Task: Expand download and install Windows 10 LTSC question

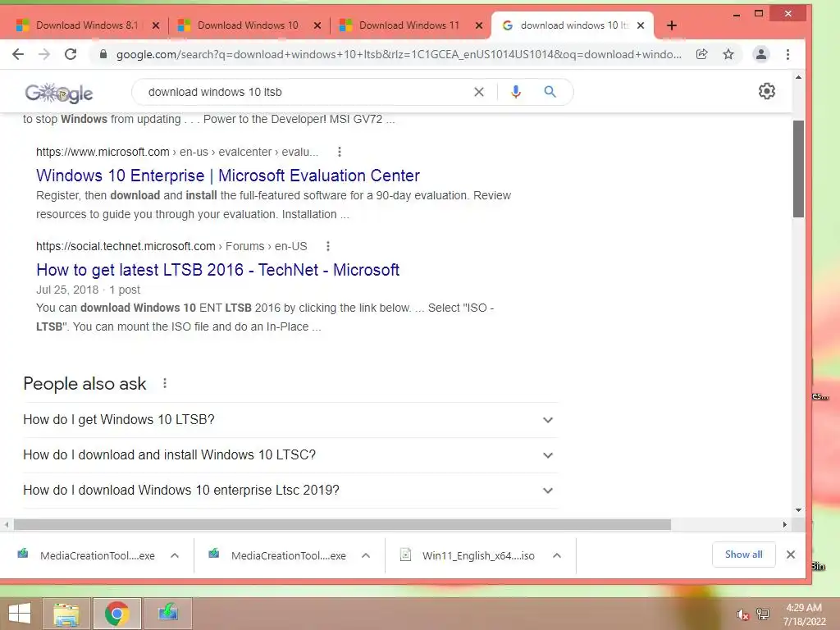Action: pos(290,455)
